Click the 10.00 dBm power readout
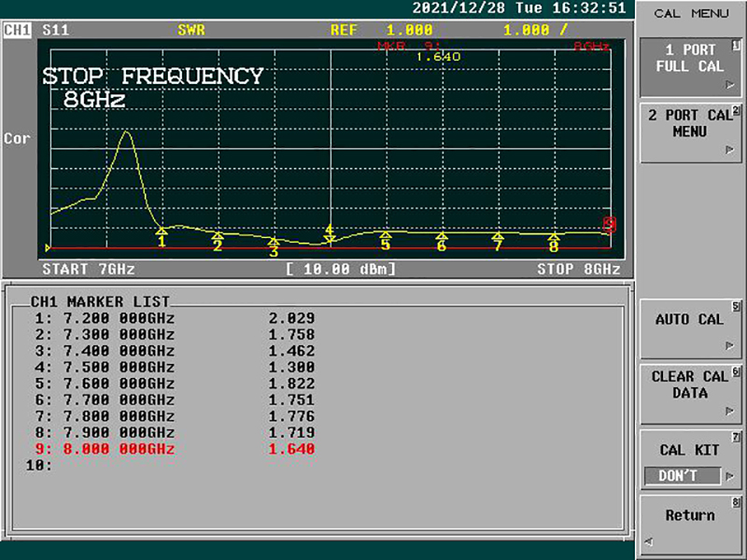 pos(341,269)
